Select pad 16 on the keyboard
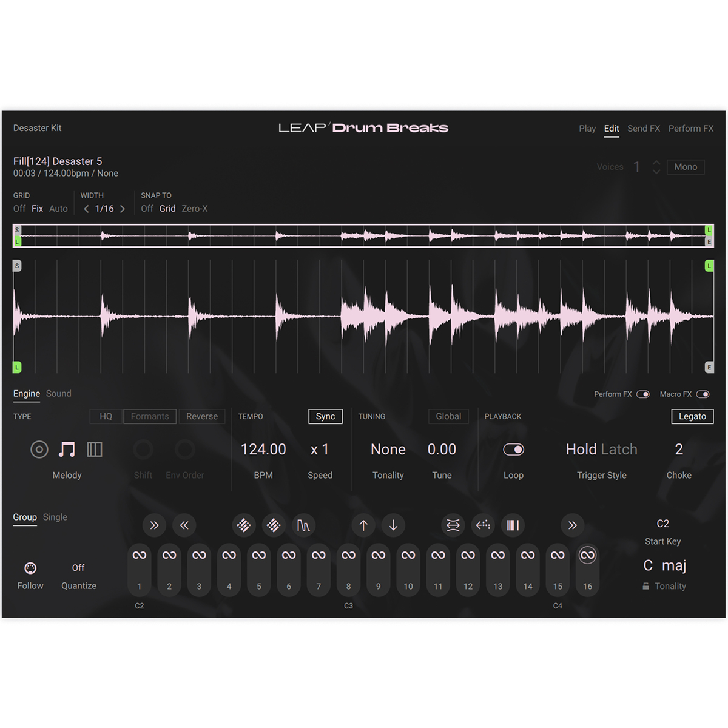Viewport: 728px width, 728px height. pos(587,569)
